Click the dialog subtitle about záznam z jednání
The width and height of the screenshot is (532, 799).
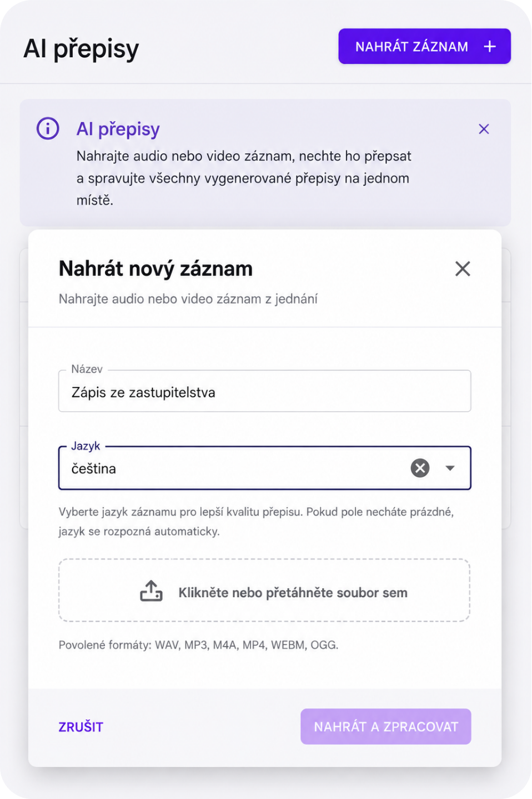coord(188,299)
